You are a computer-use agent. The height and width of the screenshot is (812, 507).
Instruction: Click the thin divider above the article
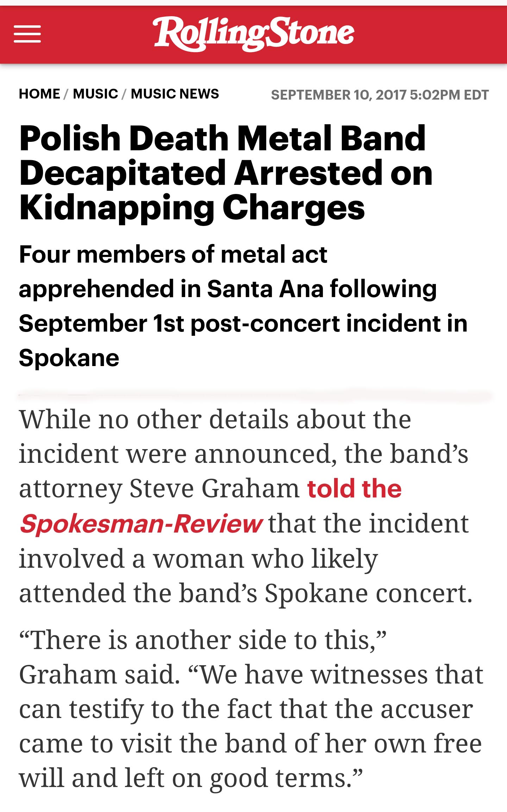[x=255, y=396]
